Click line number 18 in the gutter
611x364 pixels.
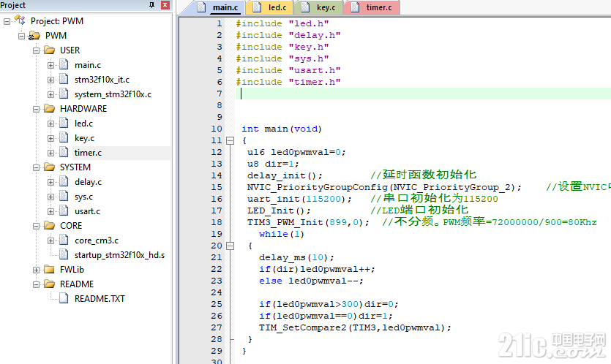point(217,222)
